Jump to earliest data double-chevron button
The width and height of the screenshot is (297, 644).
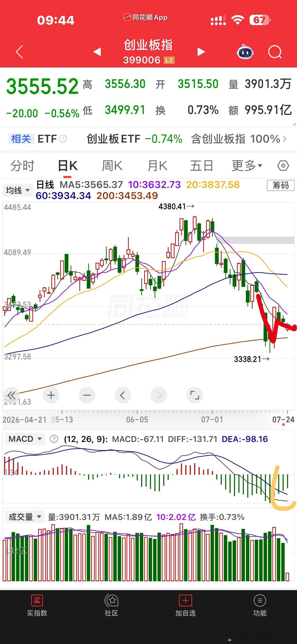(11, 395)
